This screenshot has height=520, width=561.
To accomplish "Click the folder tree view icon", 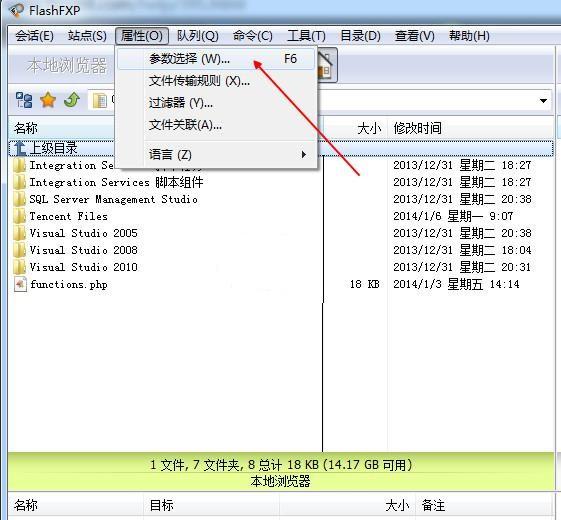I will coord(24,100).
